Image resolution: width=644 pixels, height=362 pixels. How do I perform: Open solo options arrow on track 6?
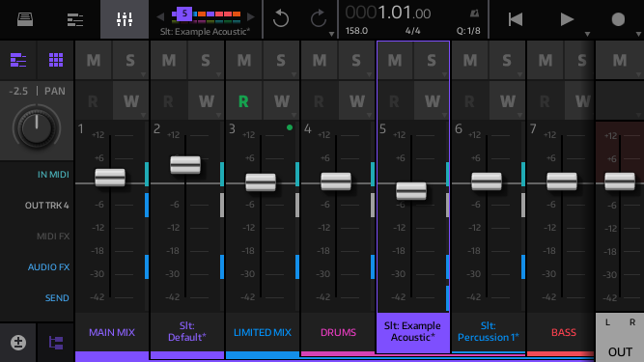coord(520,74)
